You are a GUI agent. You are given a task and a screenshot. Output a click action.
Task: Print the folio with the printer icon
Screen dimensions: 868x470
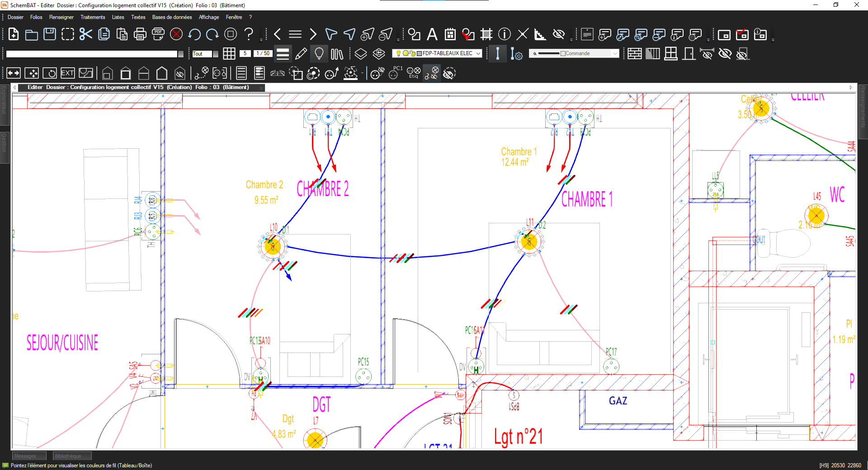(x=140, y=34)
